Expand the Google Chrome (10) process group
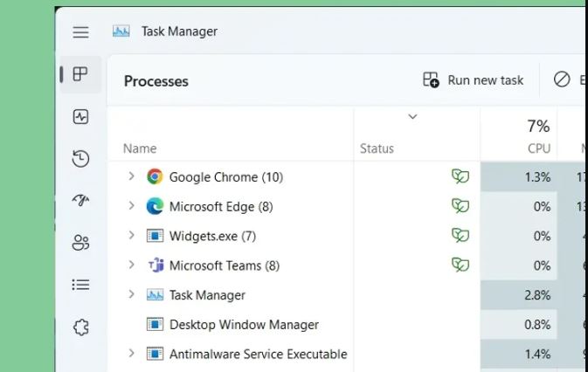The width and height of the screenshot is (588, 372). 131,176
